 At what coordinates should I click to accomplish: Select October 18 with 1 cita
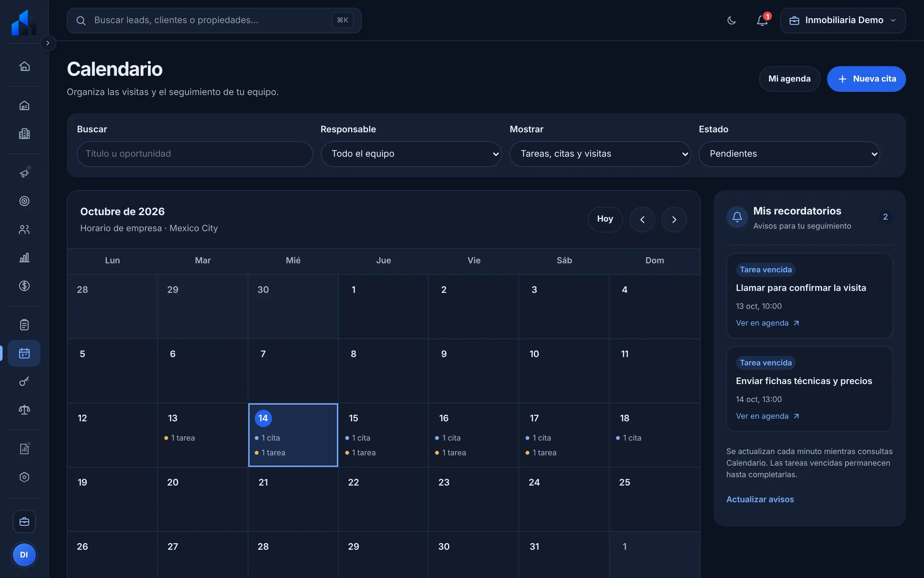[654, 435]
